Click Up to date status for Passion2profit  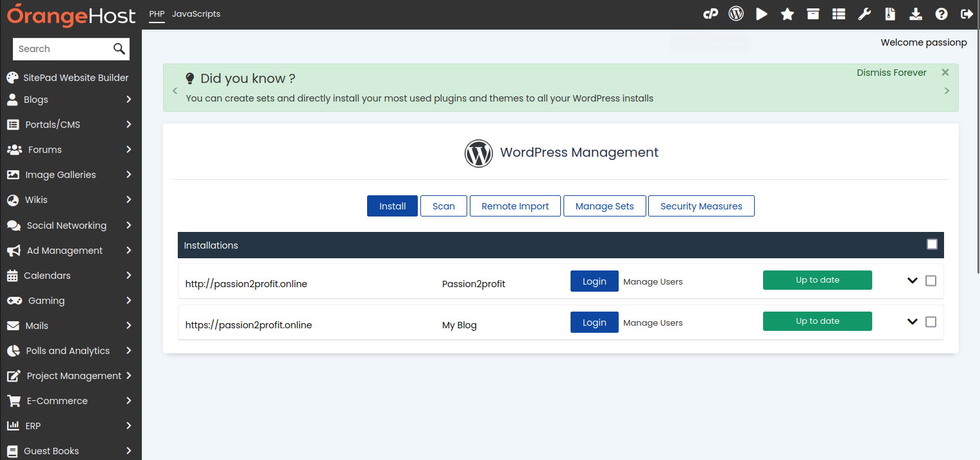818,280
